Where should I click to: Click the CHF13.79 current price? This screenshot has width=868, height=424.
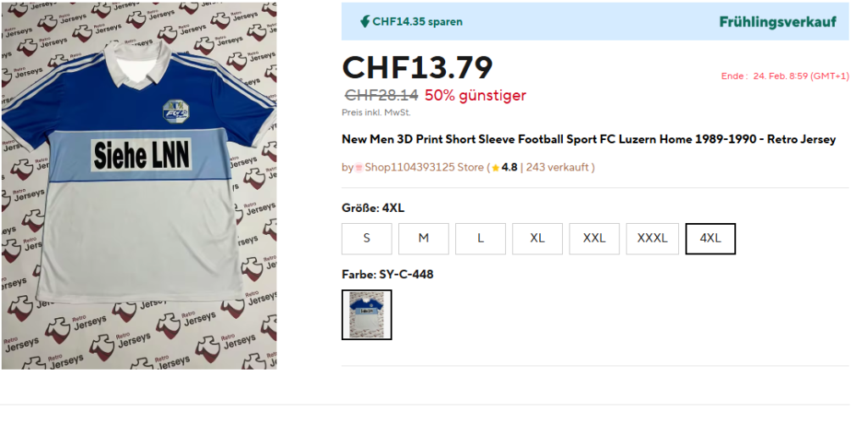tap(416, 68)
